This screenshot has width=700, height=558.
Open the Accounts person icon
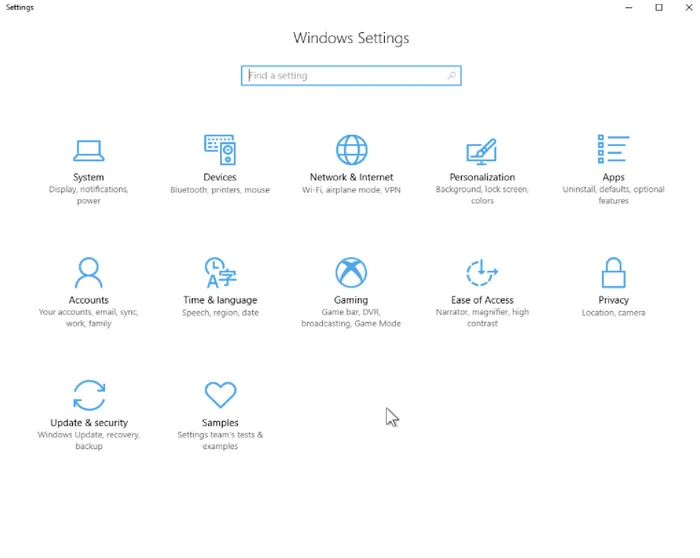point(88,272)
